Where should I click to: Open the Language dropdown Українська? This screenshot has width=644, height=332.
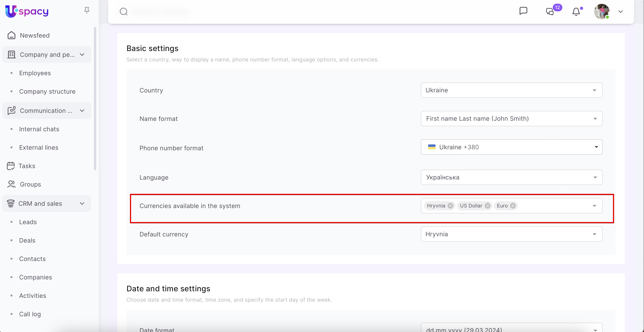pyautogui.click(x=511, y=177)
